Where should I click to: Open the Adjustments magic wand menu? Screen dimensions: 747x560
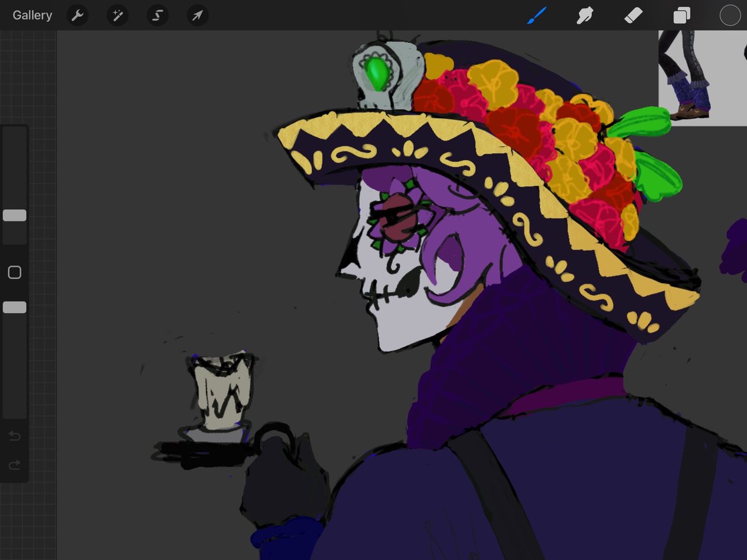[x=117, y=16]
